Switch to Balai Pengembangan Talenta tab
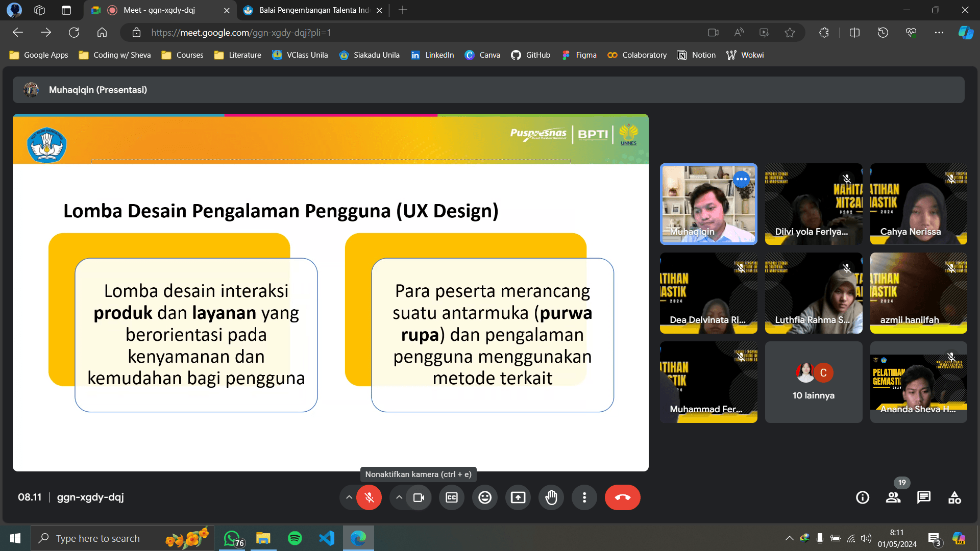The height and width of the screenshot is (551, 980). 314,10
